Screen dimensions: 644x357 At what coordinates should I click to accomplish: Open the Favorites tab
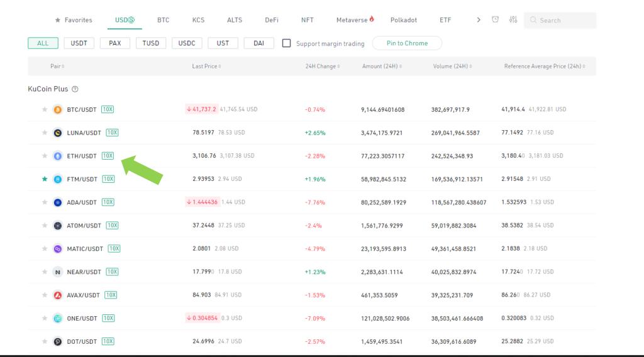[74, 19]
